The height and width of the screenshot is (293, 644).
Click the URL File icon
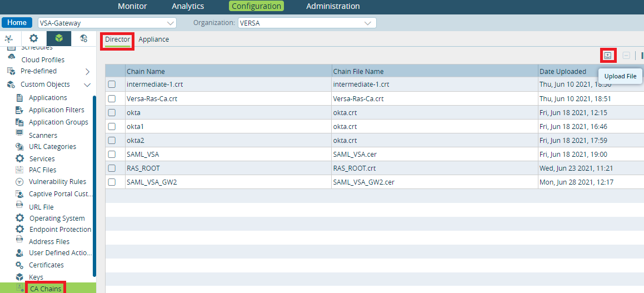pos(19,205)
